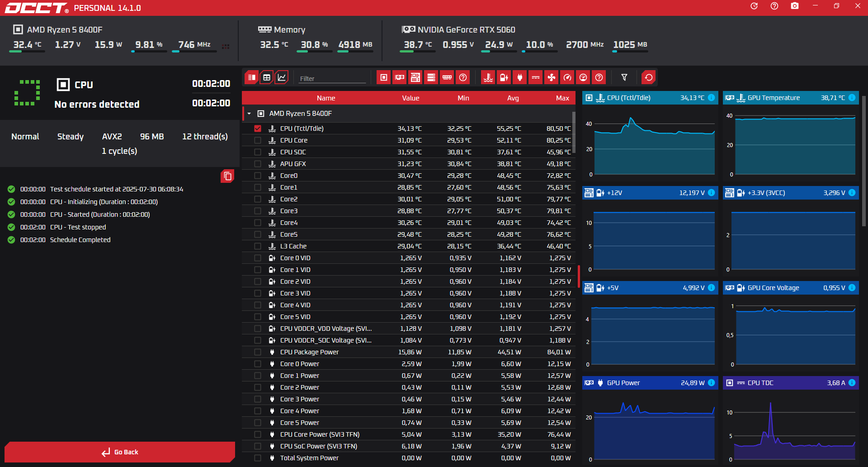This screenshot has width=868, height=467.
Task: Toggle the temperature sensor filter icon
Action: [488, 77]
